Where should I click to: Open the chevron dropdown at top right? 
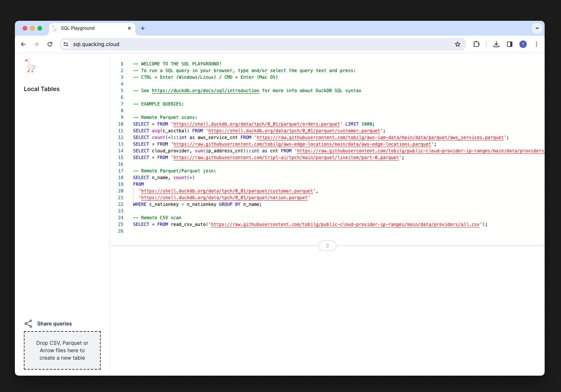537,28
